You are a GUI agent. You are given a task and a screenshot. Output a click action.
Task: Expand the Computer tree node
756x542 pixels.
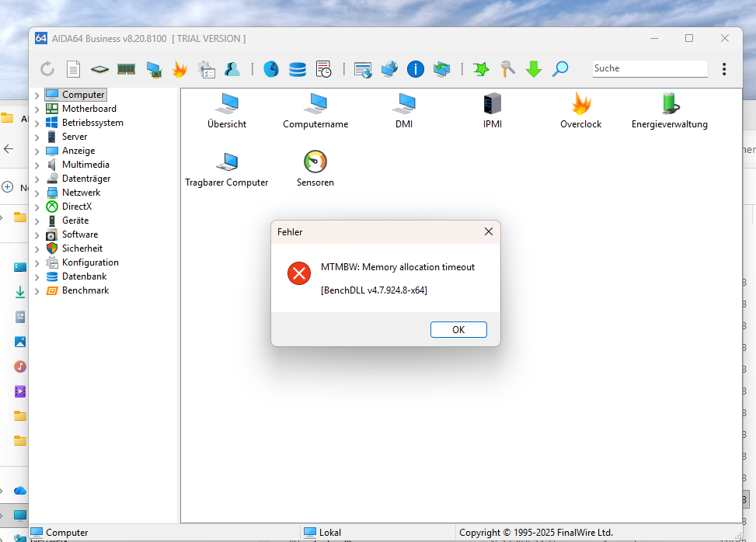pos(37,96)
